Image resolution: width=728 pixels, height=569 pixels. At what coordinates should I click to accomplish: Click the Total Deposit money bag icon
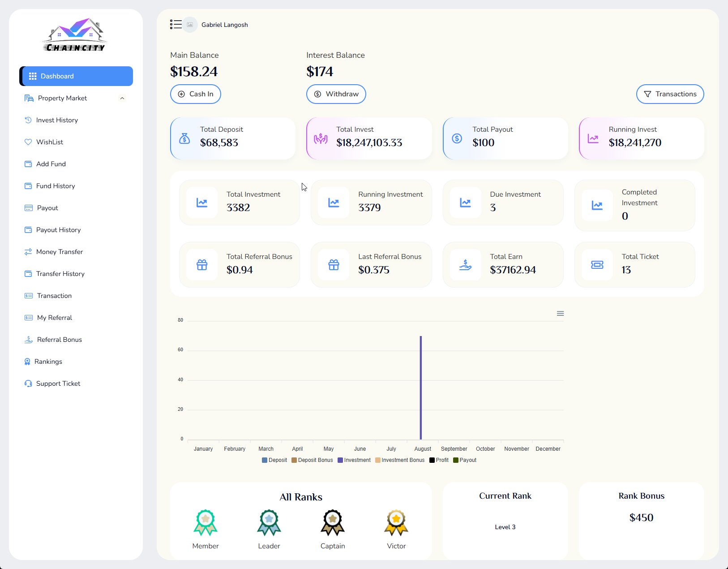tap(184, 138)
